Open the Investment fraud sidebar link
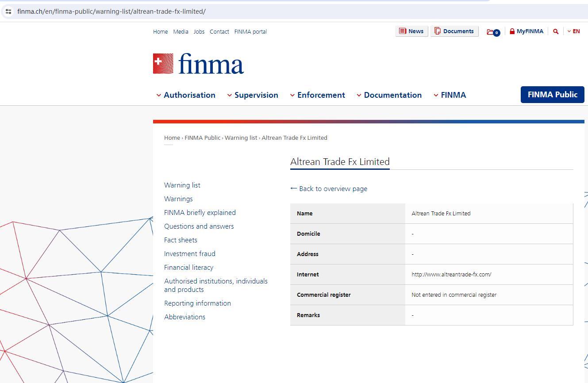The height and width of the screenshot is (383, 588). pos(189,254)
